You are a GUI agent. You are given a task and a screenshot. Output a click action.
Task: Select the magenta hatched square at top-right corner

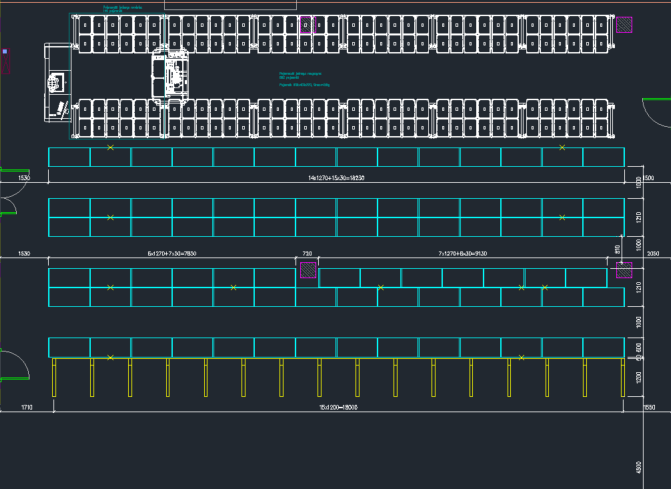pos(624,24)
